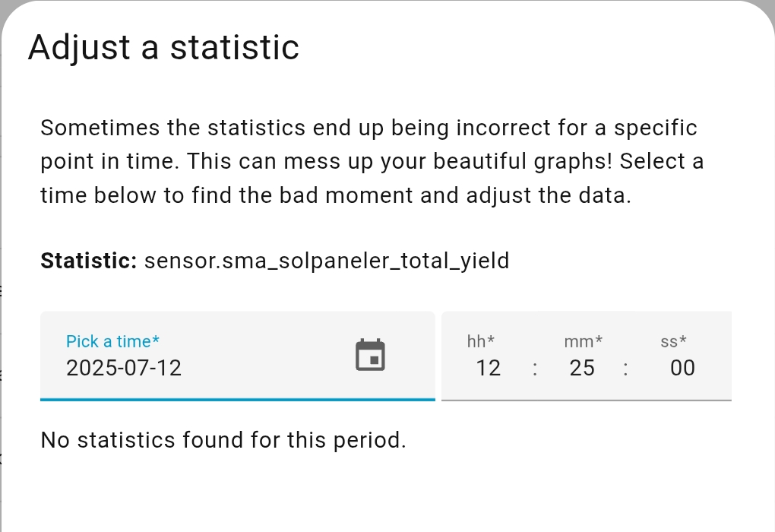775x532 pixels.
Task: Select the hours field showing 12
Action: coord(488,368)
